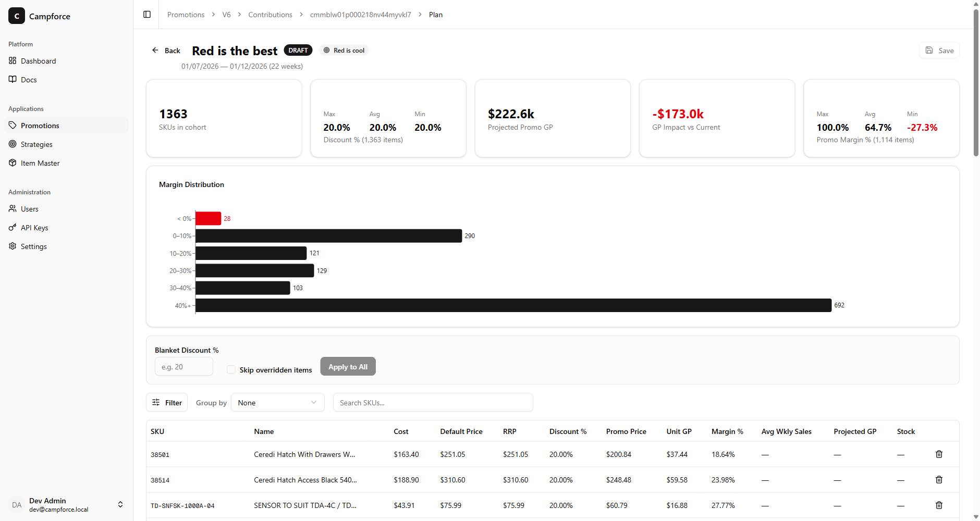Click the Promo Price column header
The width and height of the screenshot is (980, 521).
[626, 431]
